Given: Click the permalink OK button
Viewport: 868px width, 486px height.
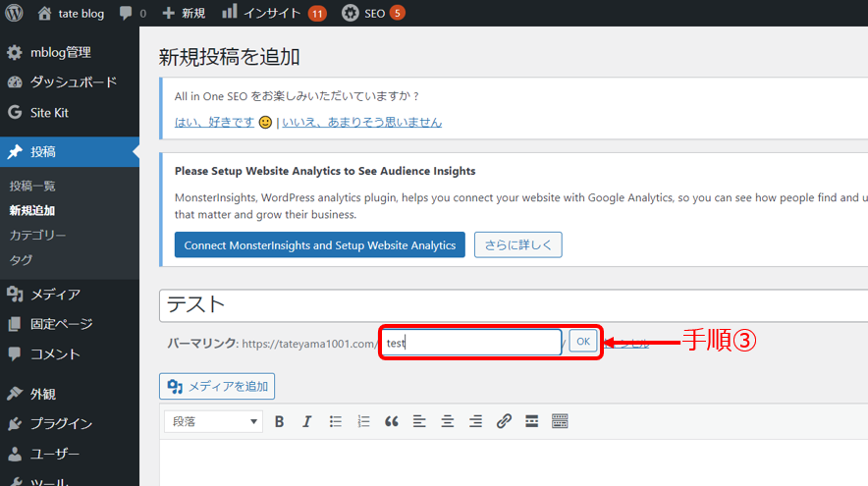Looking at the screenshot, I should 583,342.
